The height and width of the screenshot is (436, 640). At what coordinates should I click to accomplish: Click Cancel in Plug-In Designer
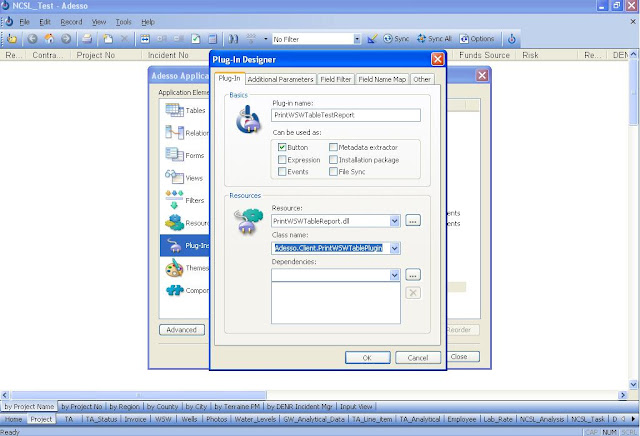(x=418, y=358)
